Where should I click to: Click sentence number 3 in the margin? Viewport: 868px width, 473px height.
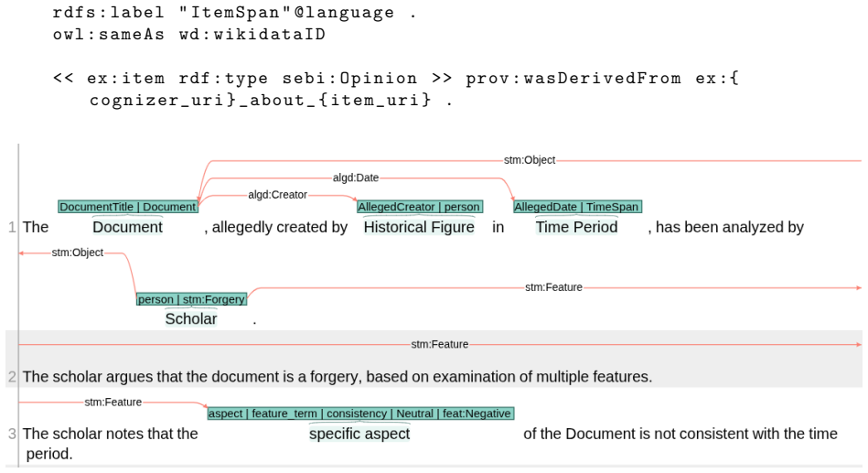[x=12, y=434]
